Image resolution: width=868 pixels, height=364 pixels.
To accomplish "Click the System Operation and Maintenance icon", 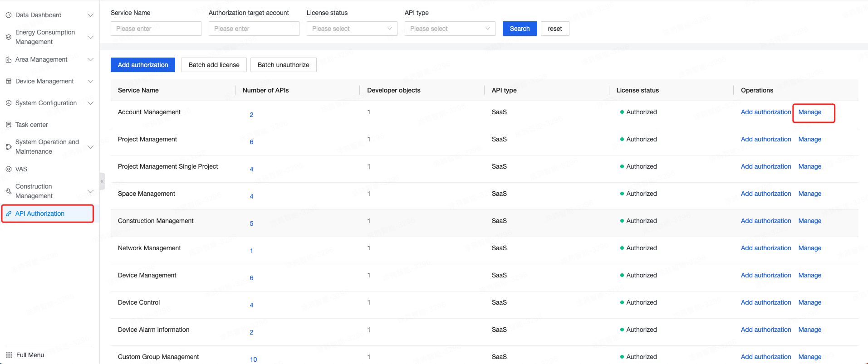I will (9, 147).
